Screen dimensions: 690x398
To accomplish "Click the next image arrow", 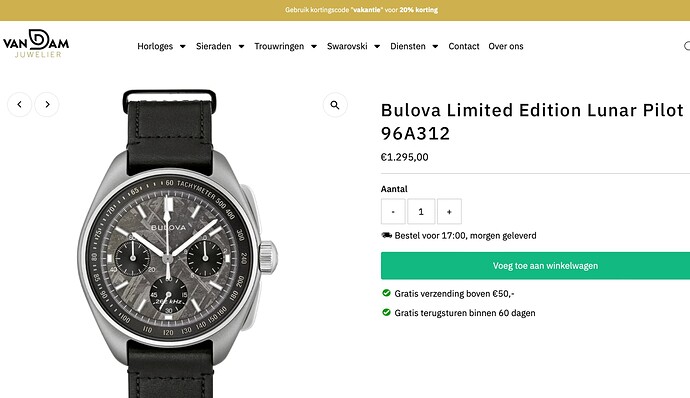I will pos(47,104).
